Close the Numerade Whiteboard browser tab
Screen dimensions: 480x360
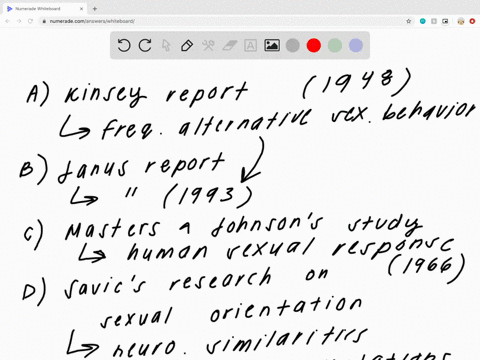(81, 9)
